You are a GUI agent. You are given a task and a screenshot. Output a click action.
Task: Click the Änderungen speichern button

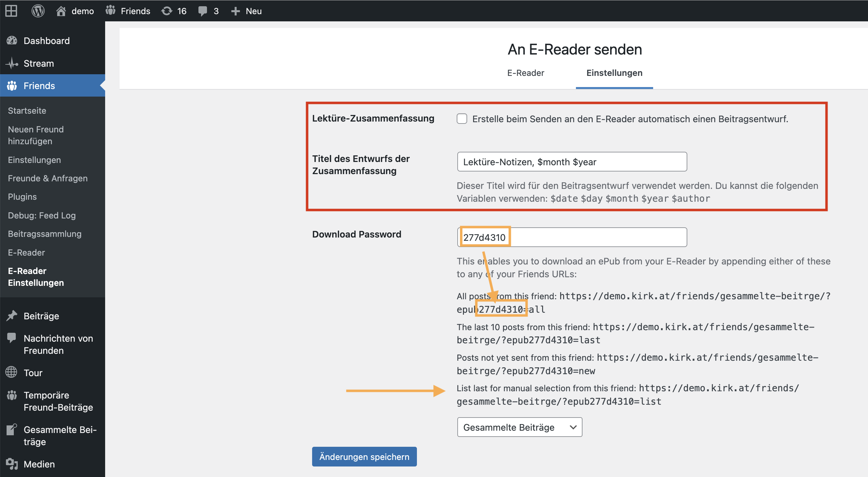point(364,456)
